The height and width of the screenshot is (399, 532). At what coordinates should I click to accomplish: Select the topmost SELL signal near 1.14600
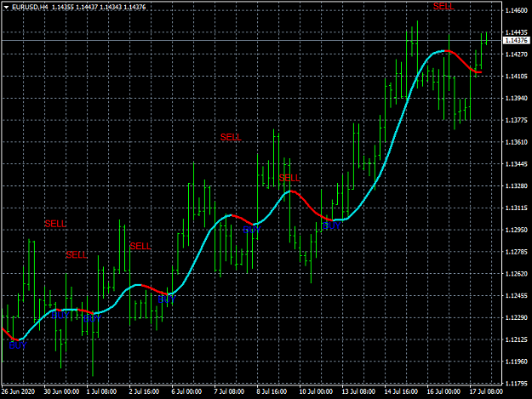[x=443, y=7]
